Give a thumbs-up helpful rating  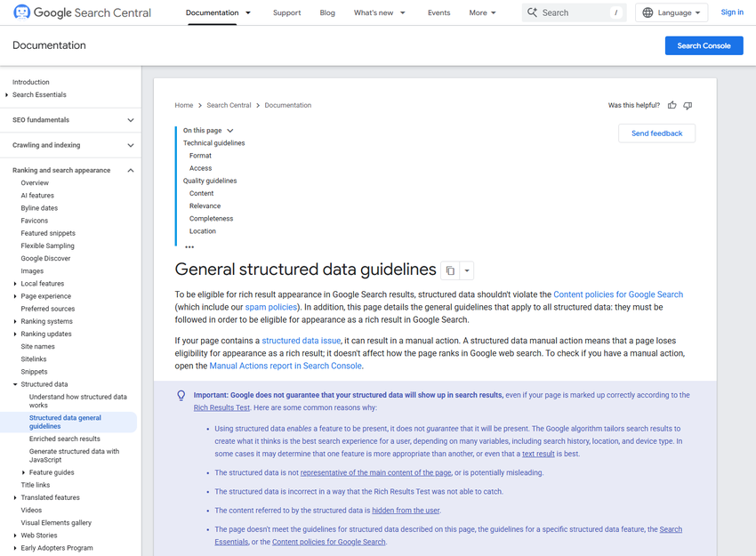click(x=672, y=105)
